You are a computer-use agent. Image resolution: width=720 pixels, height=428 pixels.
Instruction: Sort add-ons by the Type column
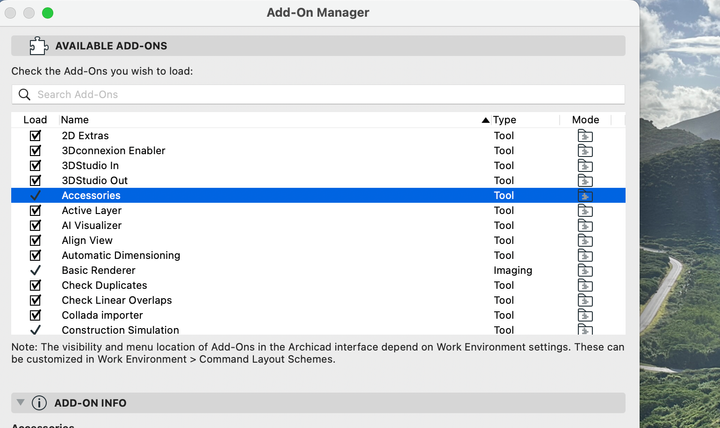tap(504, 120)
